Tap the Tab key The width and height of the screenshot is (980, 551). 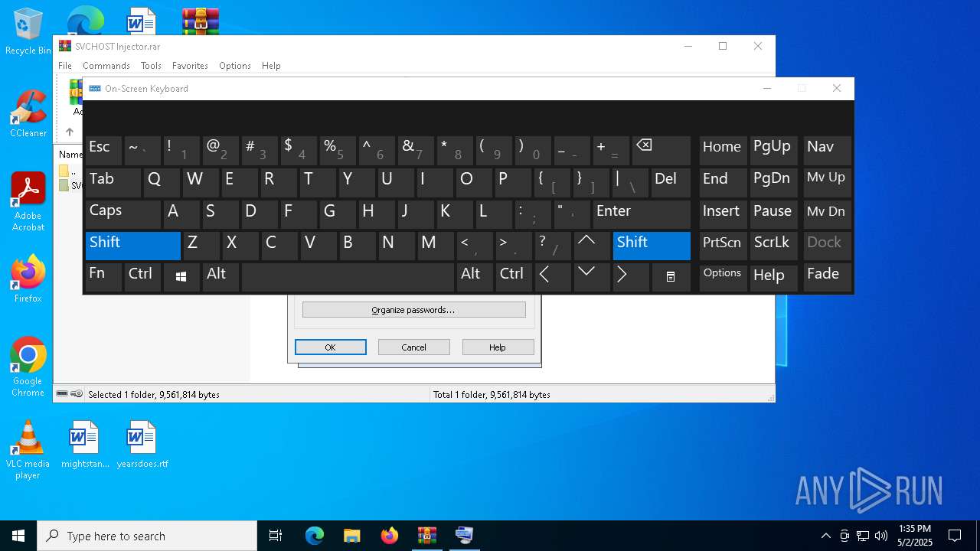tap(113, 183)
